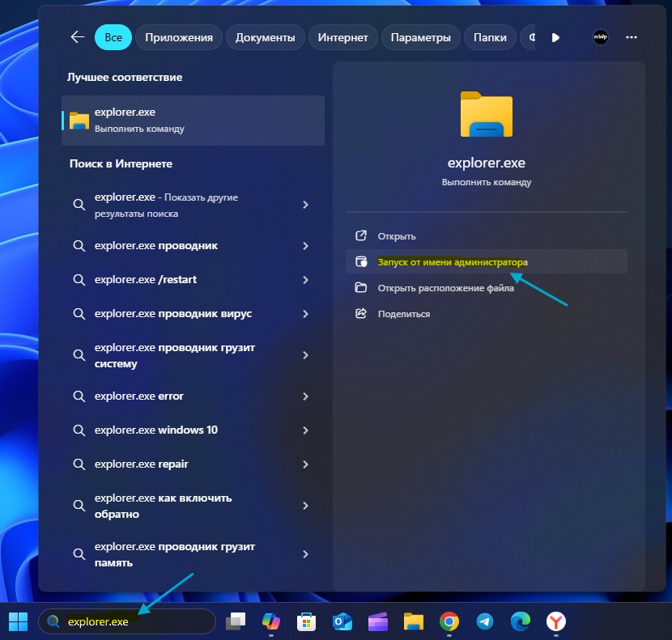Choose Запуск от имени администратора

(x=487, y=261)
